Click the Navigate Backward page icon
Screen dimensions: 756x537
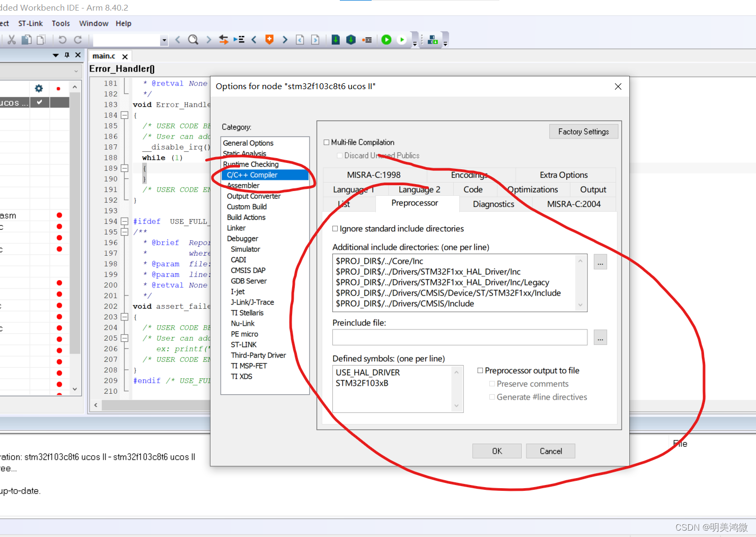300,39
